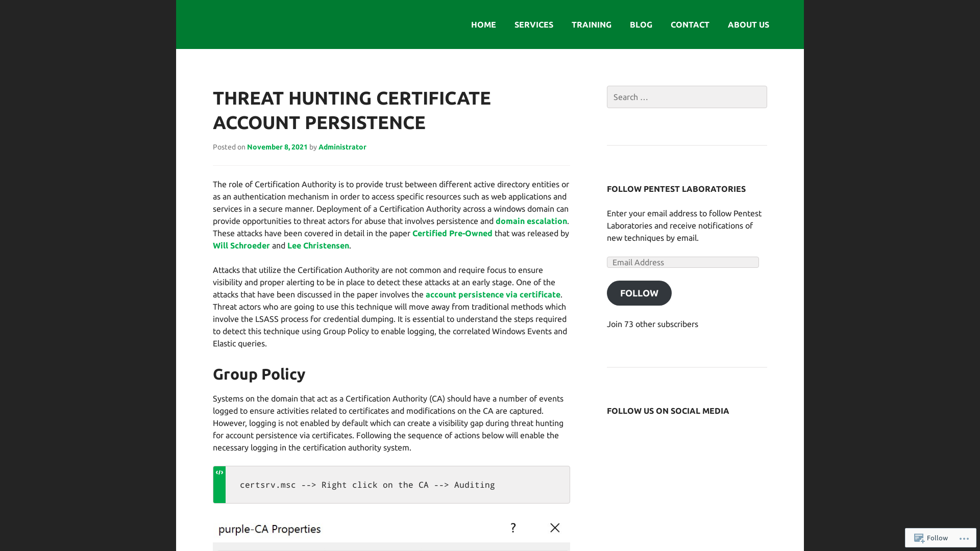
Task: Open the November 8, 2021 date link
Action: click(277, 147)
